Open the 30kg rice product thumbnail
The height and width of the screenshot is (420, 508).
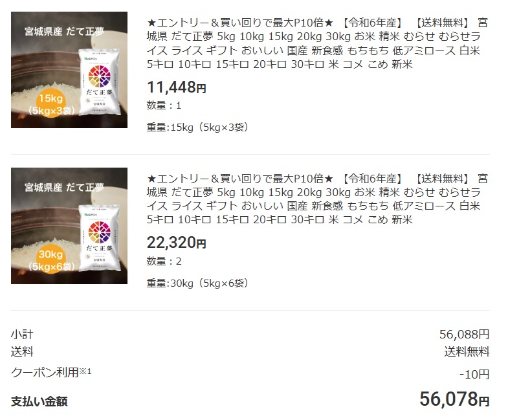pos(69,226)
